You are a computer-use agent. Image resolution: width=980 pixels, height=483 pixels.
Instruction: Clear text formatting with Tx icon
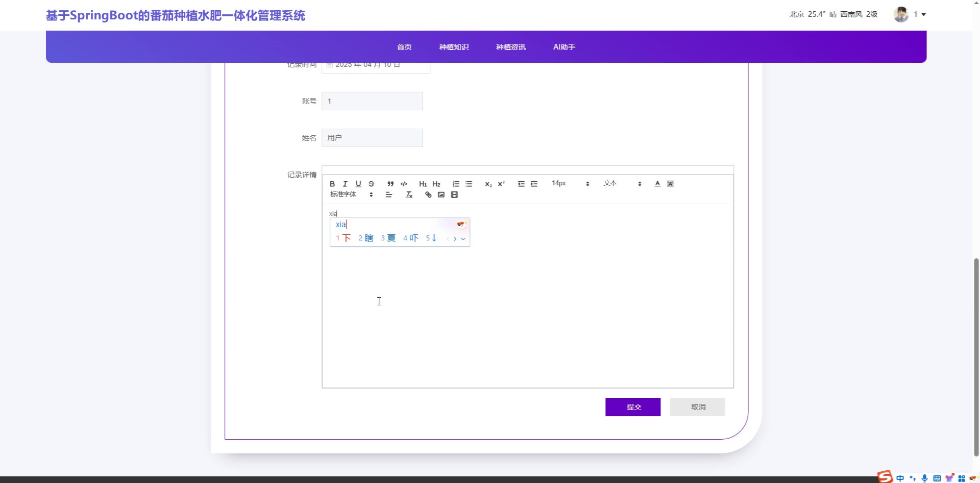(409, 195)
